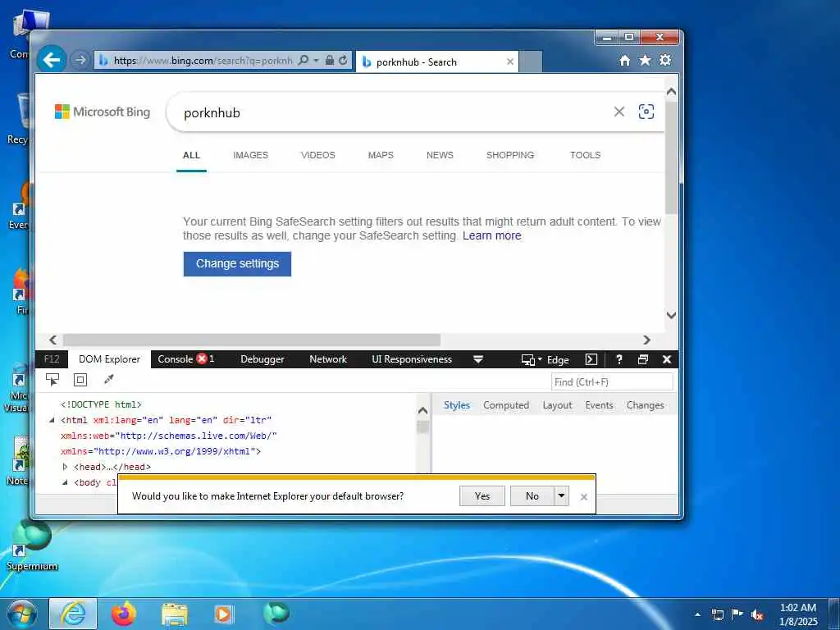
Task: Open the Layout pane tab
Action: pos(557,405)
